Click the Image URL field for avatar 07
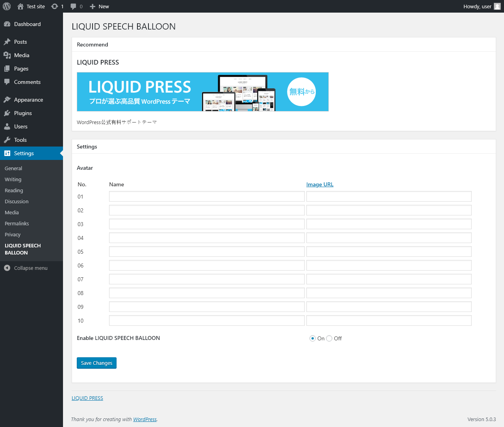504x427 pixels. [x=389, y=279]
